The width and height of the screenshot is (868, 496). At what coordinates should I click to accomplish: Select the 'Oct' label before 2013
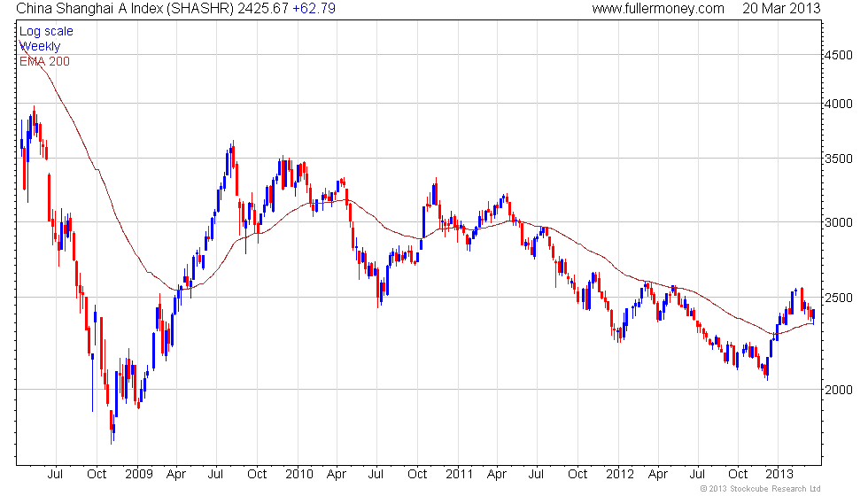coord(738,475)
